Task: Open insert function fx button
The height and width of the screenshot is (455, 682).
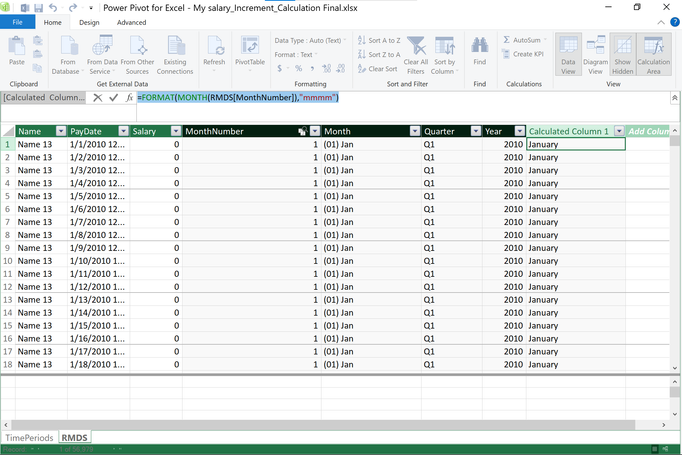Action: pos(129,98)
